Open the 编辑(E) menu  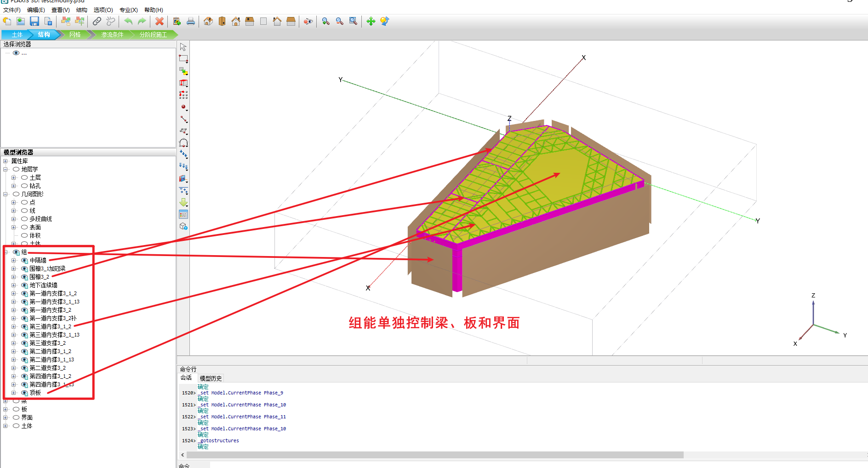pyautogui.click(x=36, y=10)
